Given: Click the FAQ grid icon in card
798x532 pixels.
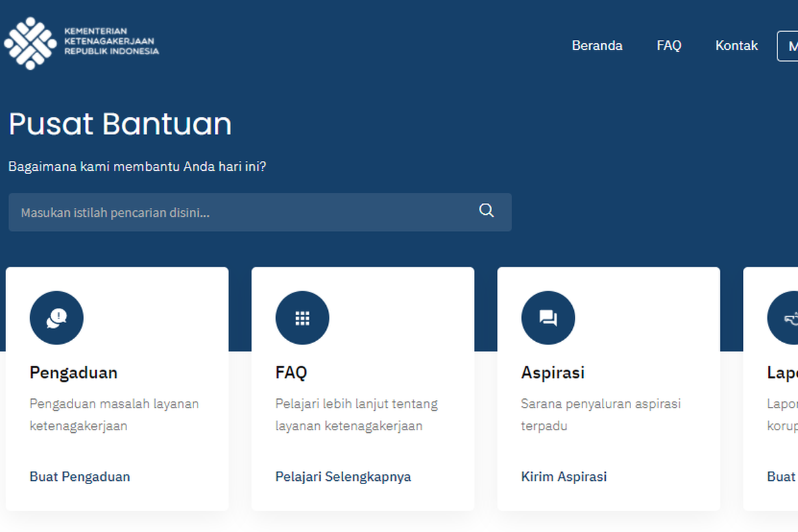Looking at the screenshot, I should coord(303,318).
